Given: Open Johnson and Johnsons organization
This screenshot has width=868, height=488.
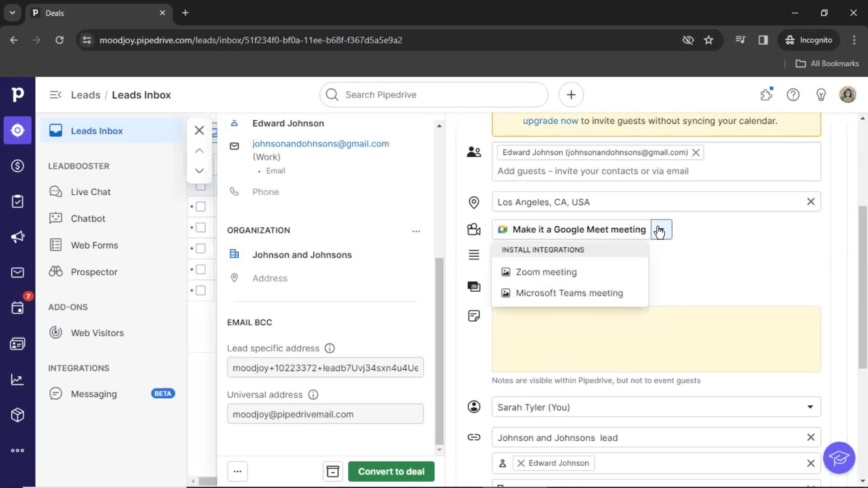Looking at the screenshot, I should tap(302, 255).
